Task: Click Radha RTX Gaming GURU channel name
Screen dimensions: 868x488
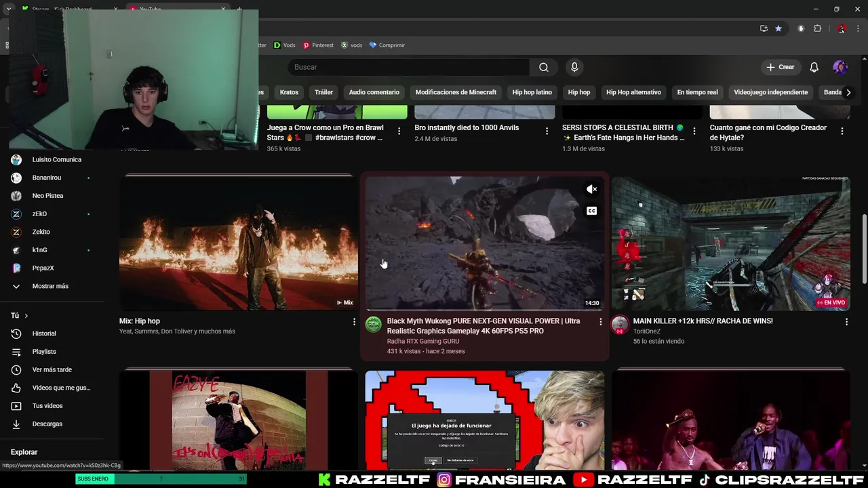Action: pyautogui.click(x=423, y=342)
